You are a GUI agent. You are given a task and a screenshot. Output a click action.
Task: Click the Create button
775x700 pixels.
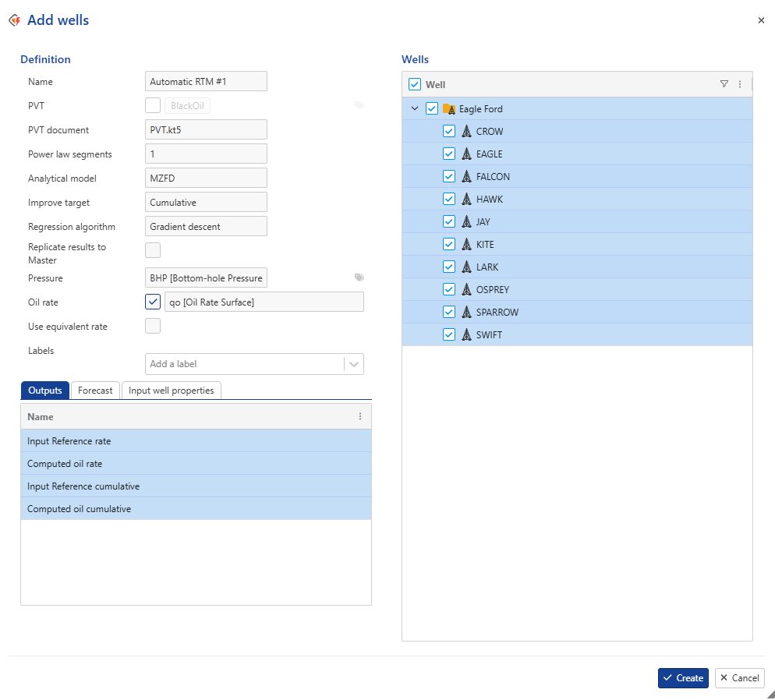(683, 678)
